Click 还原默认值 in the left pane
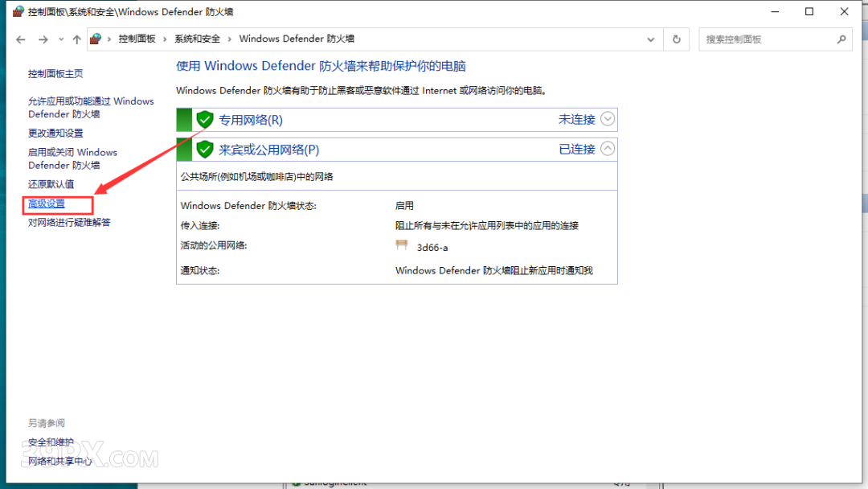Screen dimensions: 868x489 [x=51, y=184]
